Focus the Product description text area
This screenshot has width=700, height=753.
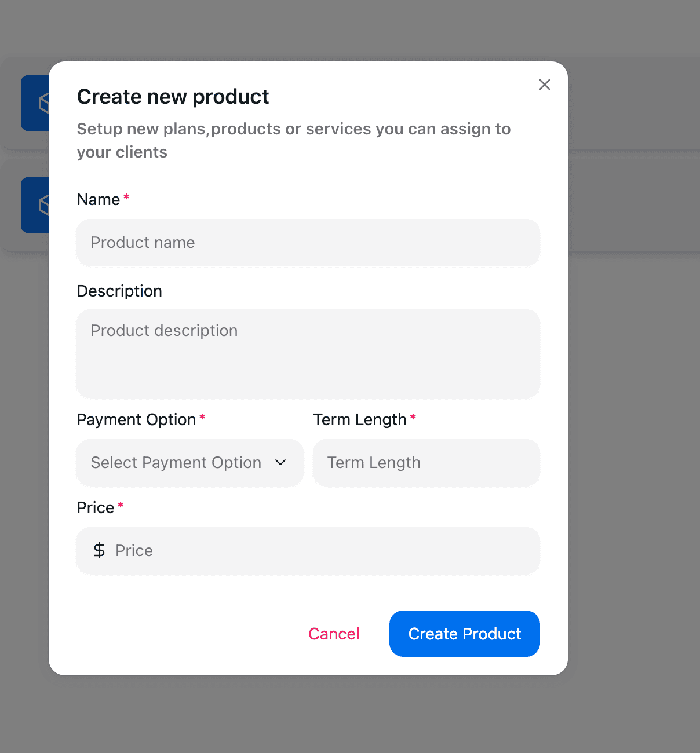[x=308, y=353]
